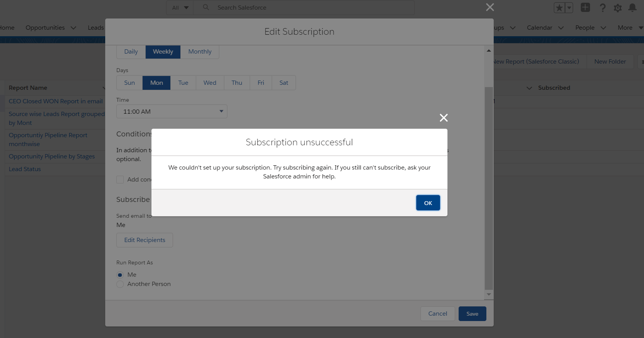The height and width of the screenshot is (338, 644).
Task: Choose Thu in the Days selector
Action: [x=237, y=83]
